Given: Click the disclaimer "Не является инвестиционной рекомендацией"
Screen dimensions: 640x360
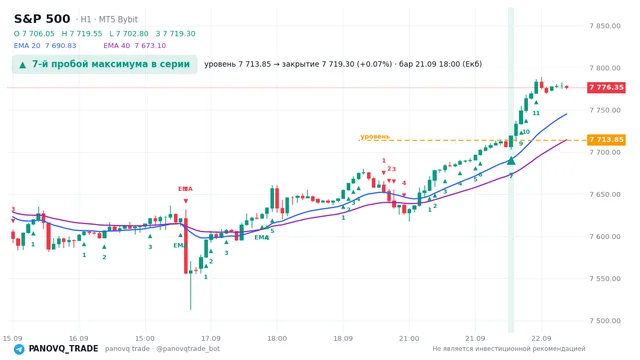Looking at the screenshot, I should 509,349.
